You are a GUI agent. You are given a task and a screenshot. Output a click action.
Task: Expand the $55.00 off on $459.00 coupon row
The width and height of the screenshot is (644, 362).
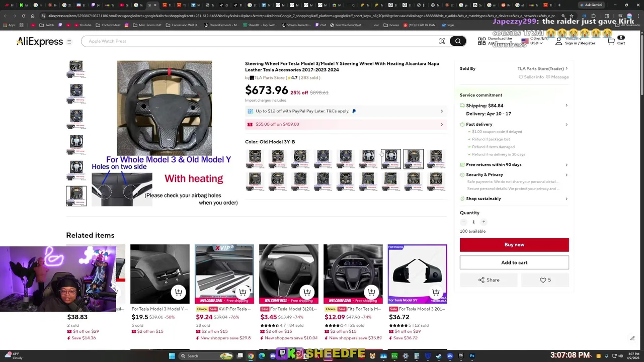tap(346, 124)
